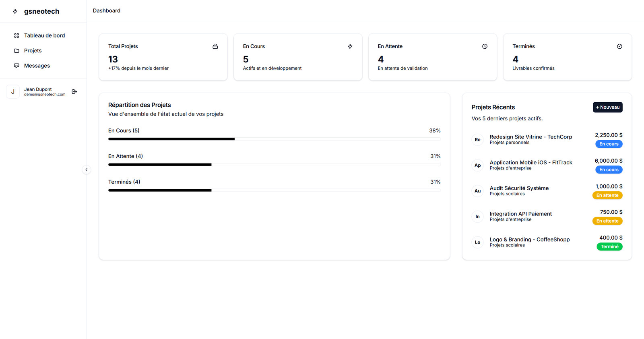This screenshot has height=339, width=644.
Task: Click the Ap project avatar
Action: [477, 165]
